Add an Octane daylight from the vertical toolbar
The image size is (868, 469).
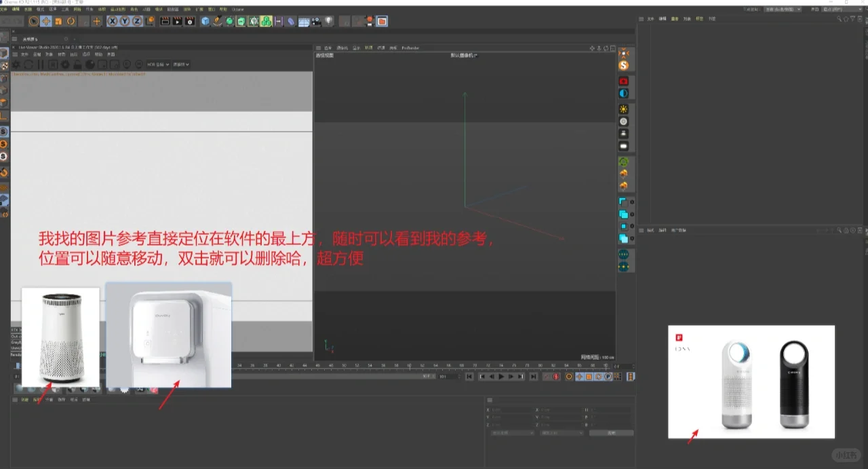tap(625, 109)
